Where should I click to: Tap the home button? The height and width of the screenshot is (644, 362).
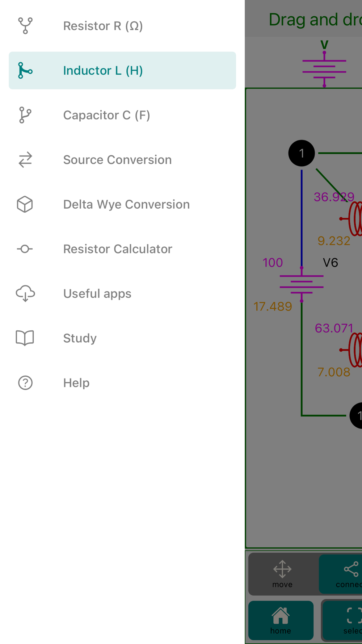click(281, 620)
